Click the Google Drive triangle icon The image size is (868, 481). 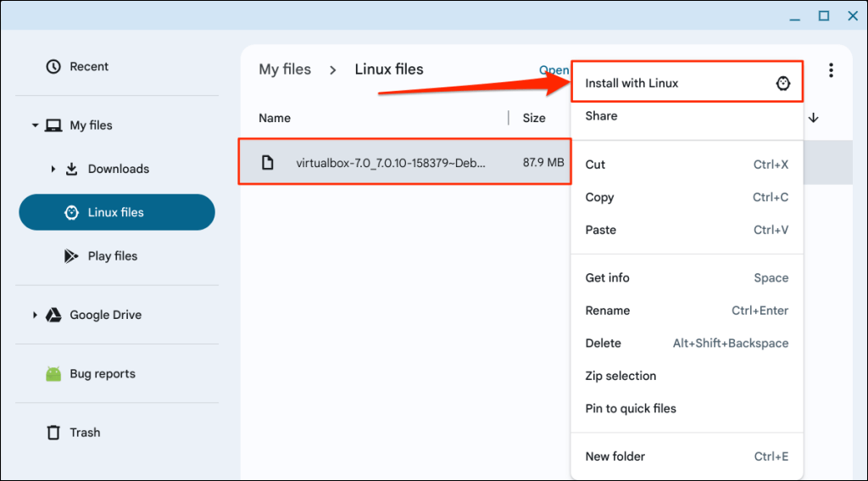[53, 315]
